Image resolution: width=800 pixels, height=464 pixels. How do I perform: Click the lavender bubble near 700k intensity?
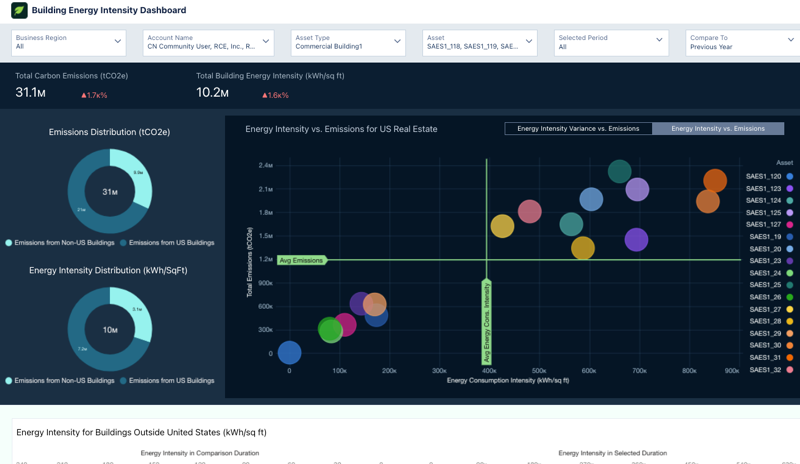pos(637,190)
